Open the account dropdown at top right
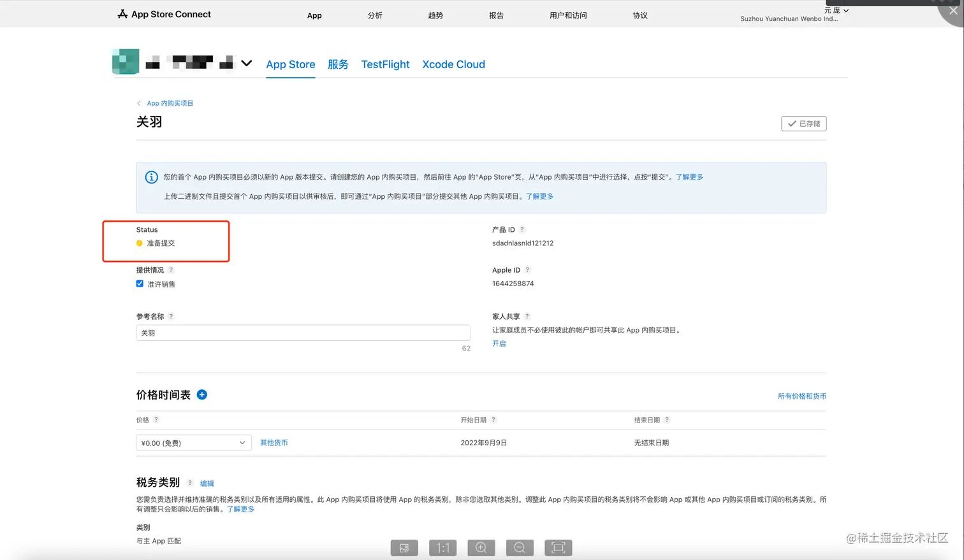 coord(836,11)
